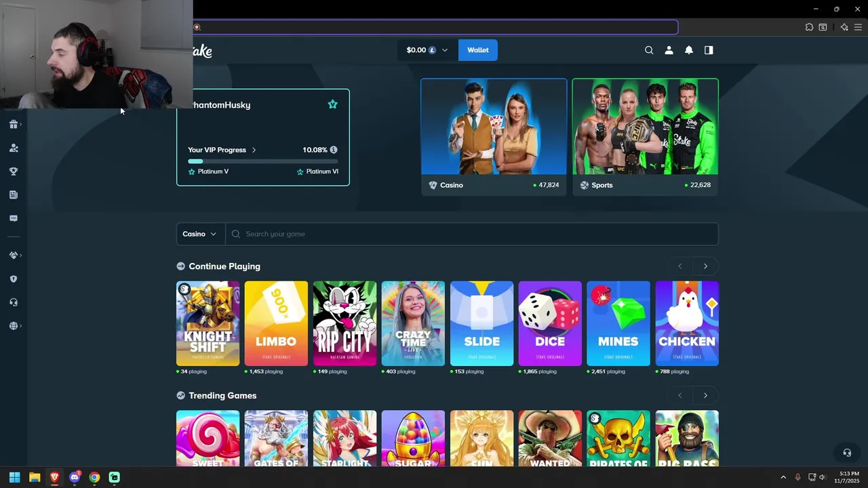Open the language globe icon
Viewport: 868px width, 488px height.
13,326
